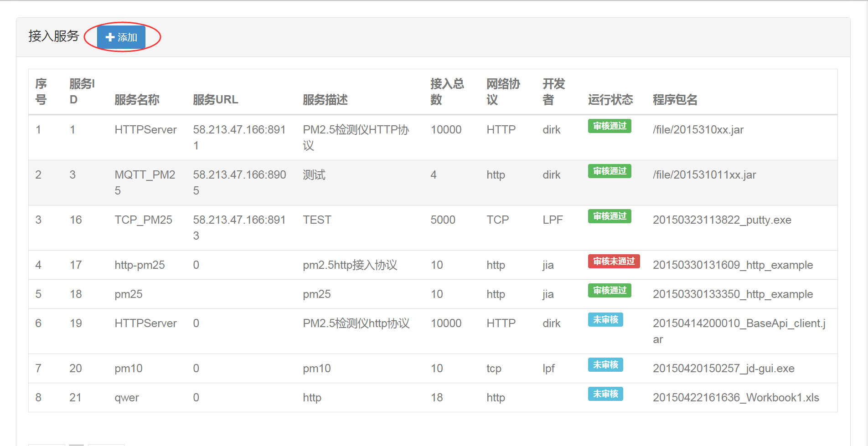Click the 20150420150257_jd-gui.exe package name
The width and height of the screenshot is (868, 446).
pos(723,369)
